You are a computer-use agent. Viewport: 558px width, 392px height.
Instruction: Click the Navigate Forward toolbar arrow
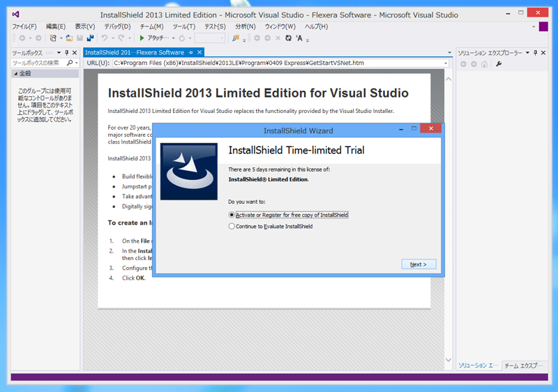(38, 38)
